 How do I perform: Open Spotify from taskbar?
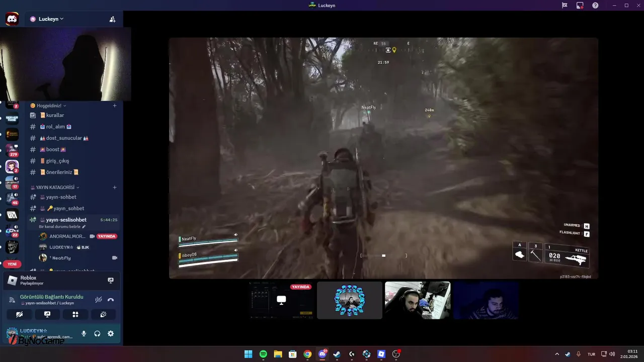pyautogui.click(x=263, y=354)
